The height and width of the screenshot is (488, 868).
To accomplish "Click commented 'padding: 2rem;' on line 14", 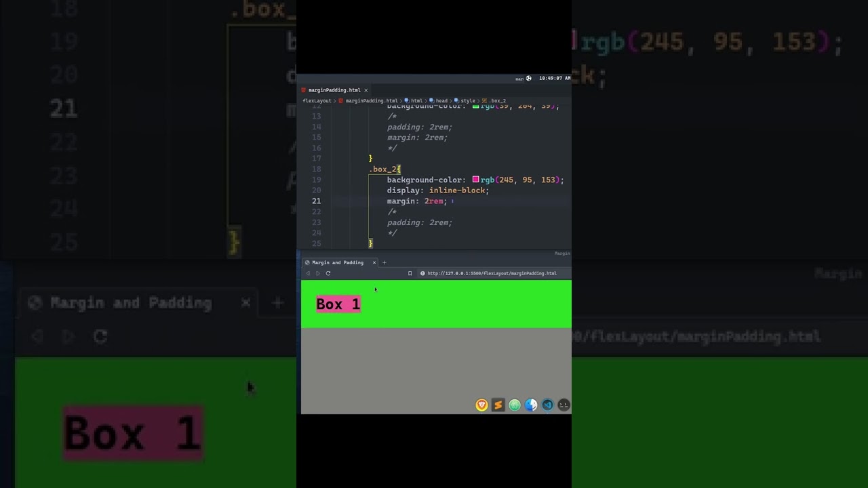I will pos(420,127).
